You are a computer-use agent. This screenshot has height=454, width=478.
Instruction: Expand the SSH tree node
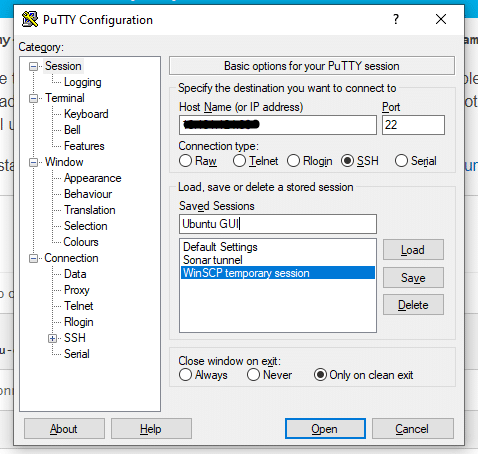point(52,338)
